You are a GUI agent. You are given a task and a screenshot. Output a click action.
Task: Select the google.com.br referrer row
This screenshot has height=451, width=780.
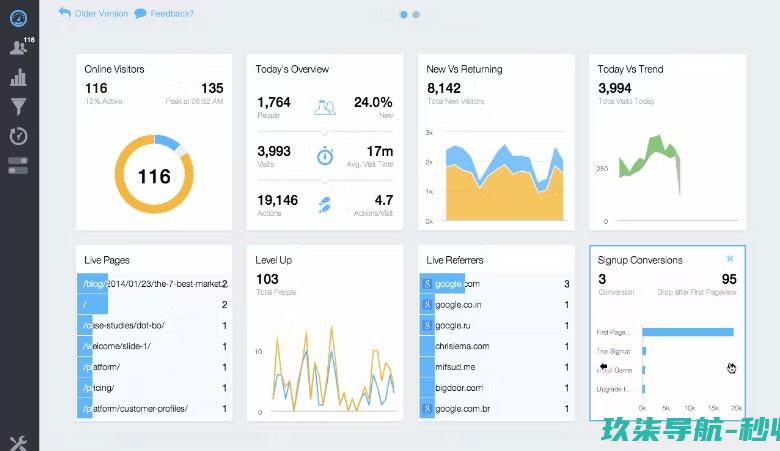pyautogui.click(x=496, y=409)
